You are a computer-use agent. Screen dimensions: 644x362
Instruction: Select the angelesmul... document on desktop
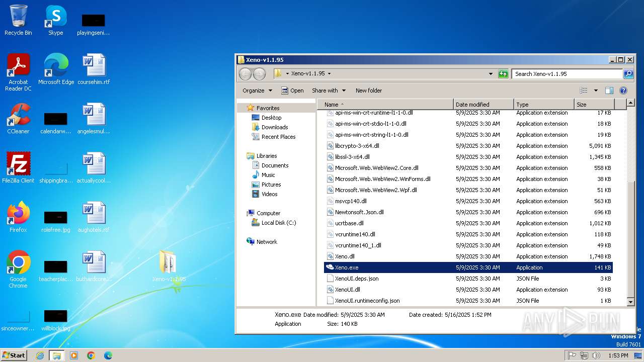coord(94,119)
